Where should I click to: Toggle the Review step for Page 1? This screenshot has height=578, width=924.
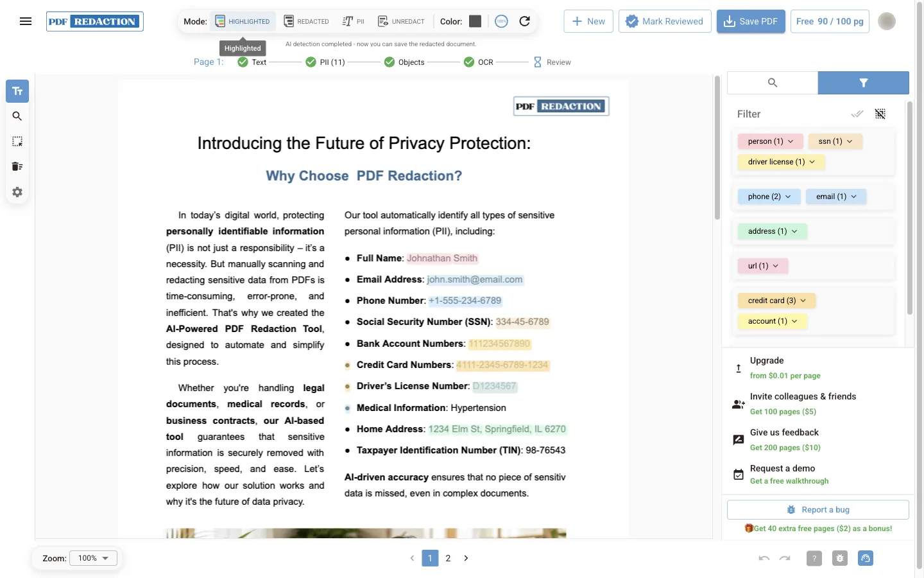[x=552, y=62]
